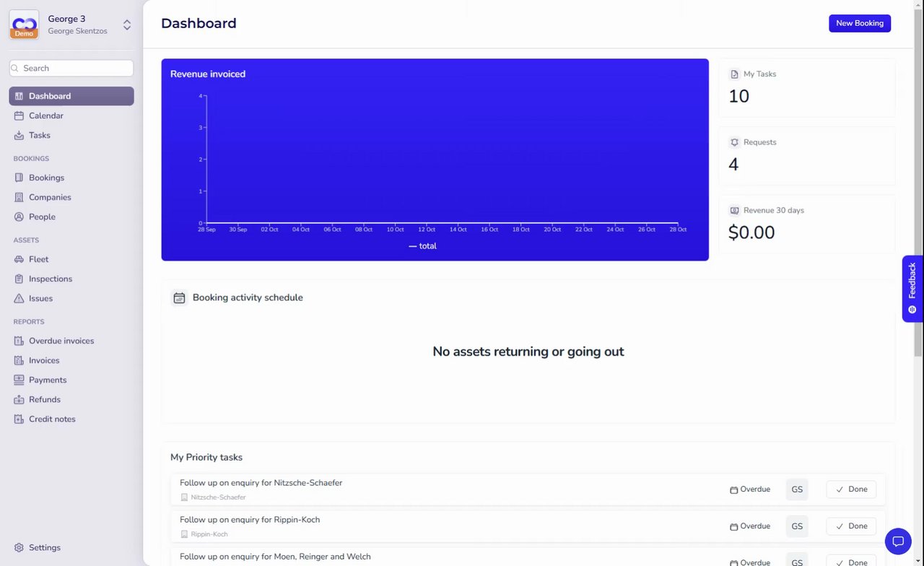The image size is (924, 566).
Task: Click the People person icon
Action: (19, 217)
